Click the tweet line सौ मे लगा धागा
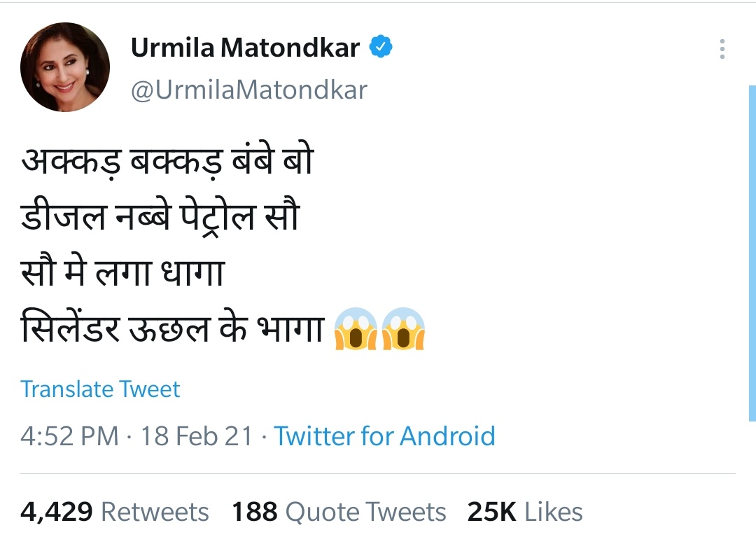 point(122,273)
